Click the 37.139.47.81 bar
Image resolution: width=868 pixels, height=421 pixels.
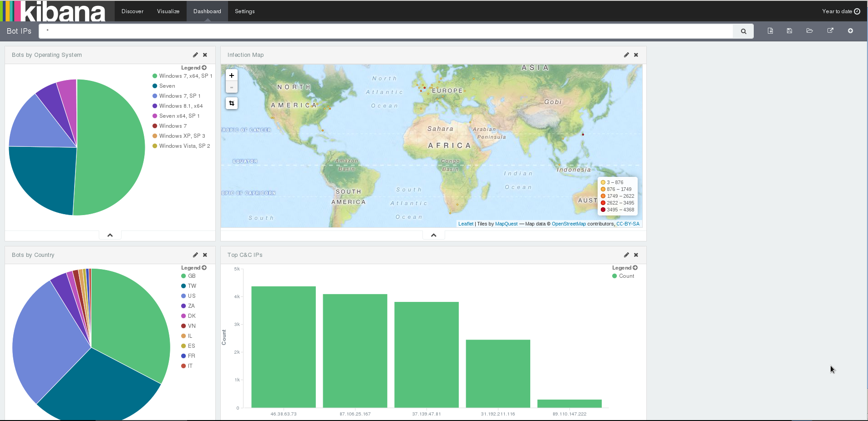[x=426, y=355]
